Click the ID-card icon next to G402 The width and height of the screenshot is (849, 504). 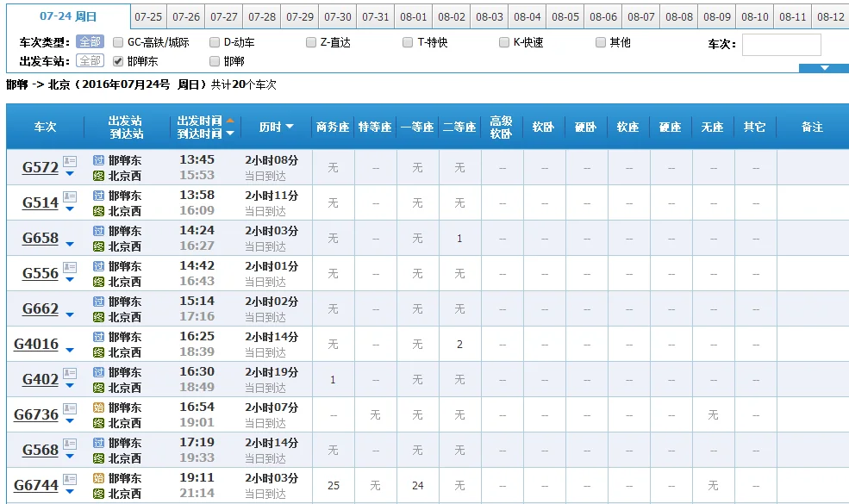(70, 373)
